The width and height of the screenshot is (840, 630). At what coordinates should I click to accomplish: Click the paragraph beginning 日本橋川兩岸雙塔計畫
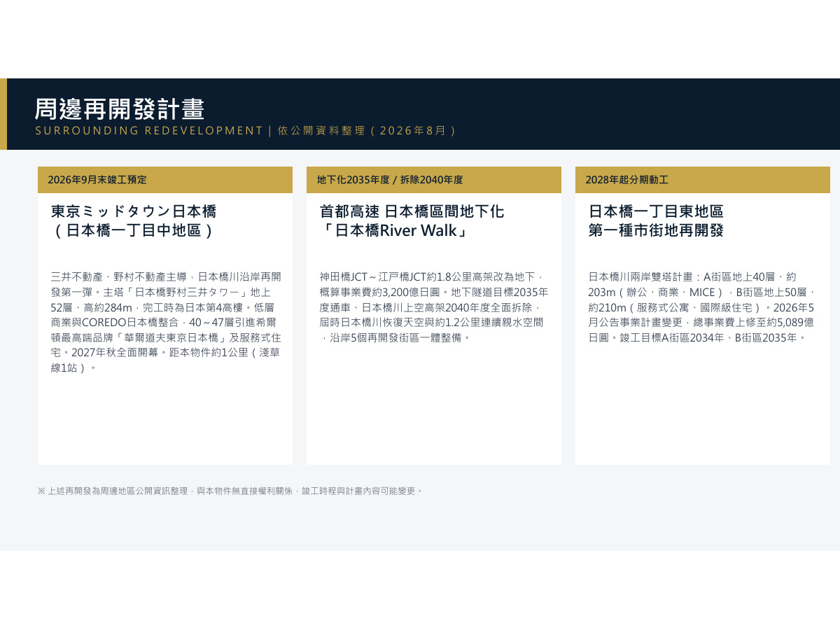702,307
